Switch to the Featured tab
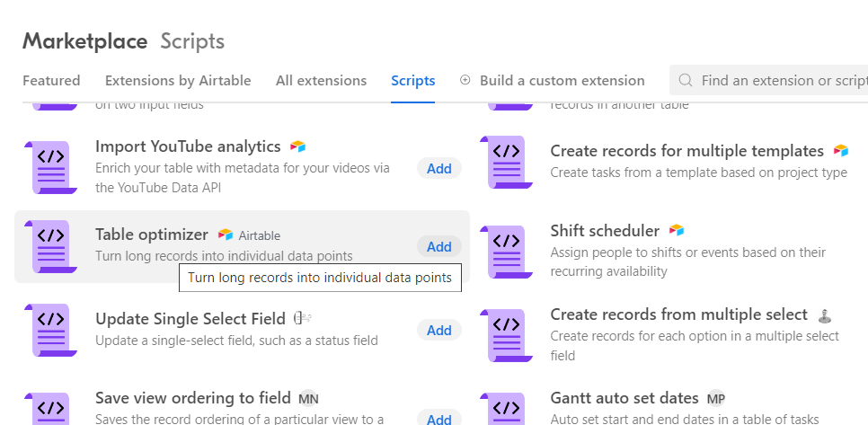The image size is (868, 425). point(51,80)
